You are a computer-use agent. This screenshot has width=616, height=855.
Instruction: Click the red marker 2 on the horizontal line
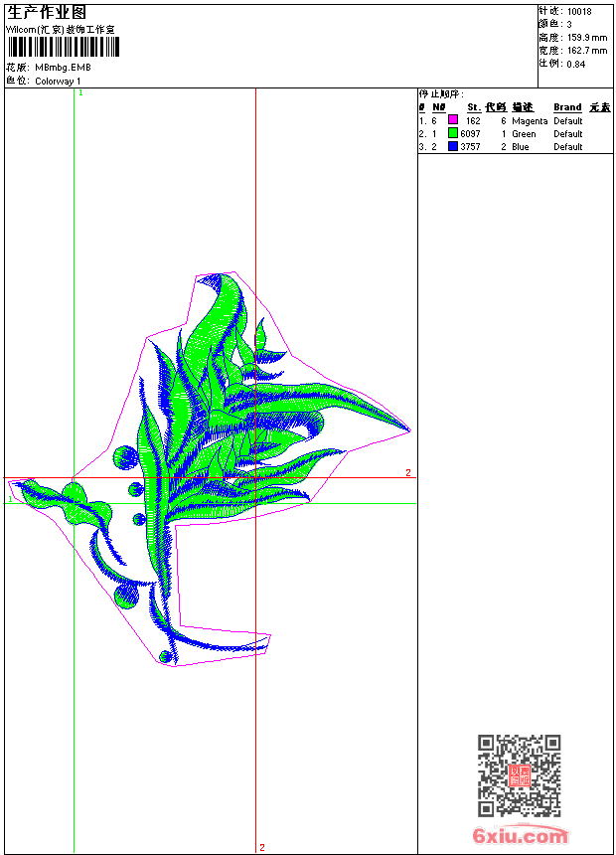pyautogui.click(x=407, y=473)
